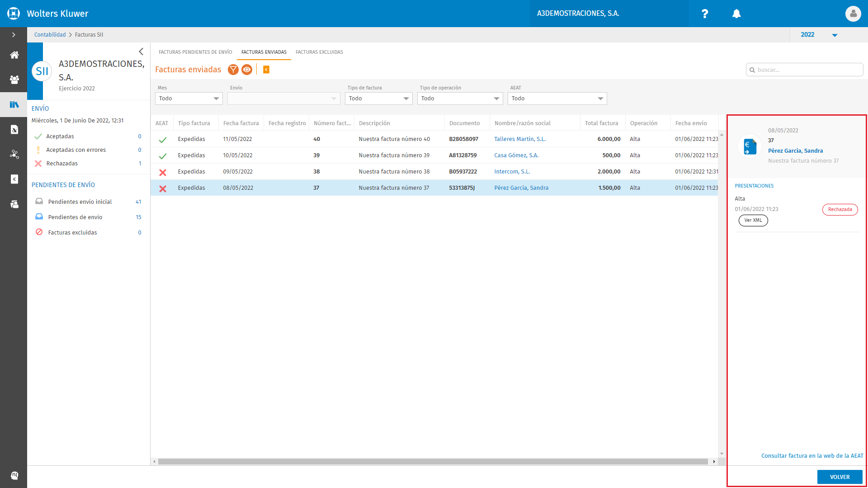This screenshot has height=488, width=868.
Task: Open the user profile avatar
Action: pos(853,14)
